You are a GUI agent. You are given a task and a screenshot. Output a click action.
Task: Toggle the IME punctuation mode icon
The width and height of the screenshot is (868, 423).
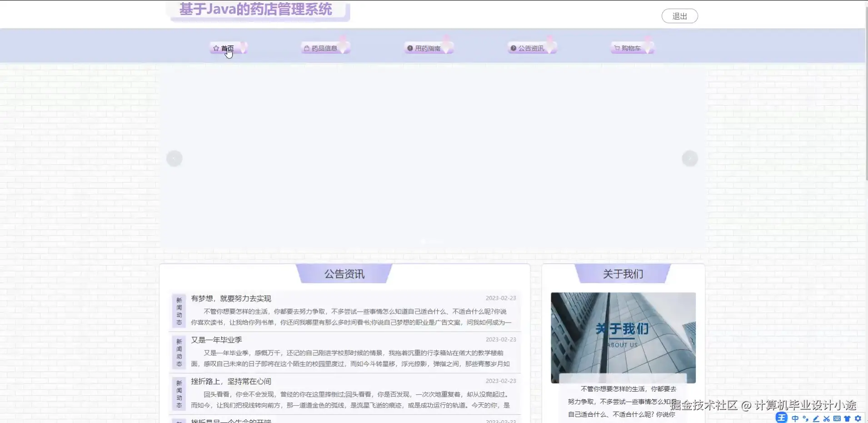[x=805, y=418]
